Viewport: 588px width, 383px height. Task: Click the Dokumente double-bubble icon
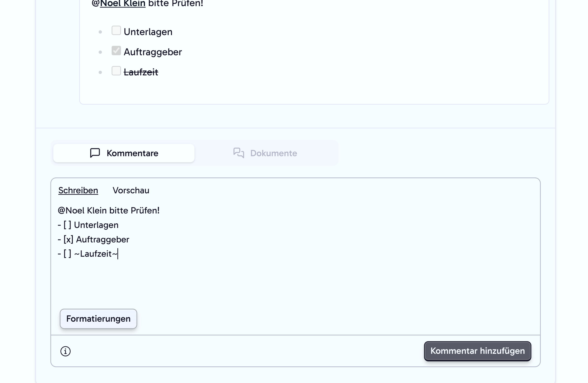click(239, 153)
